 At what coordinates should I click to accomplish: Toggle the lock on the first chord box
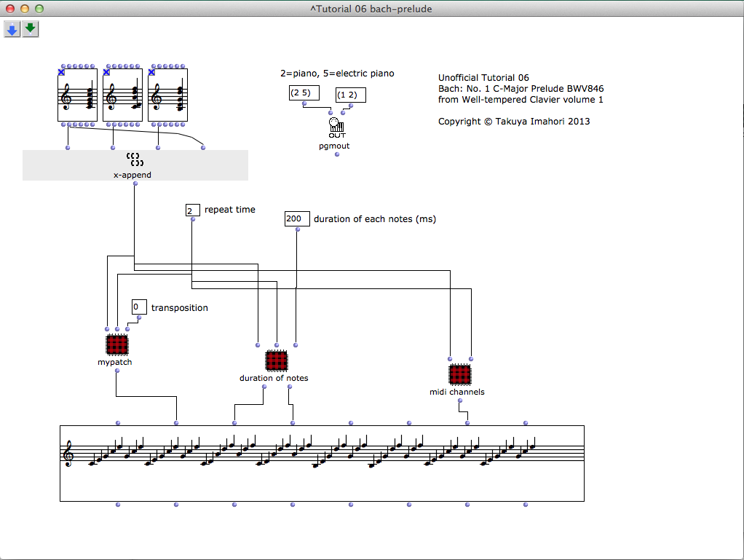pos(62,72)
